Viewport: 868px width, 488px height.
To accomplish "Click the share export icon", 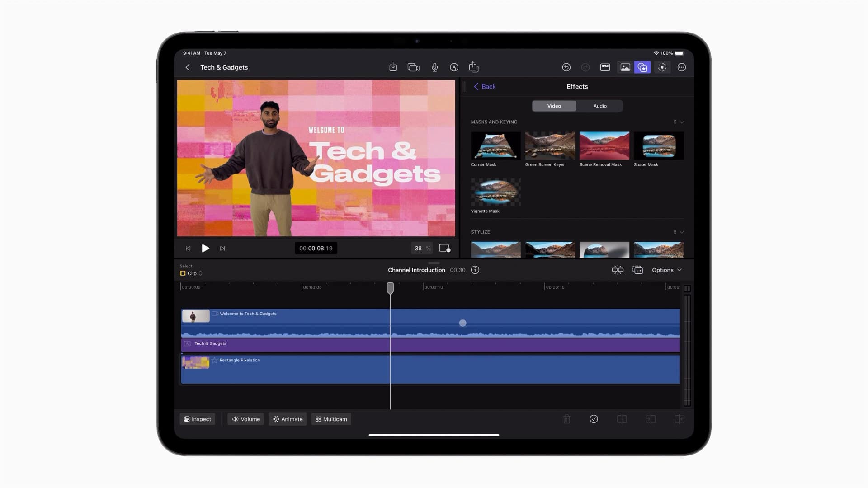I will (x=473, y=67).
